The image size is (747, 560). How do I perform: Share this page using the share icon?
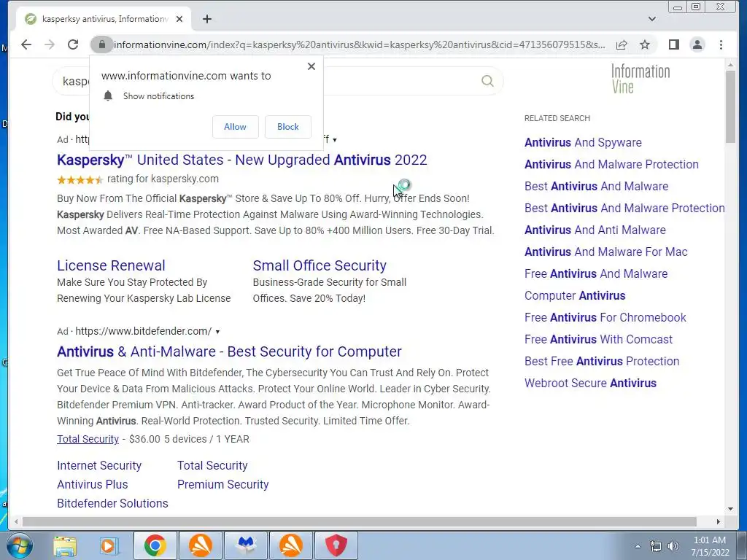[x=622, y=44]
